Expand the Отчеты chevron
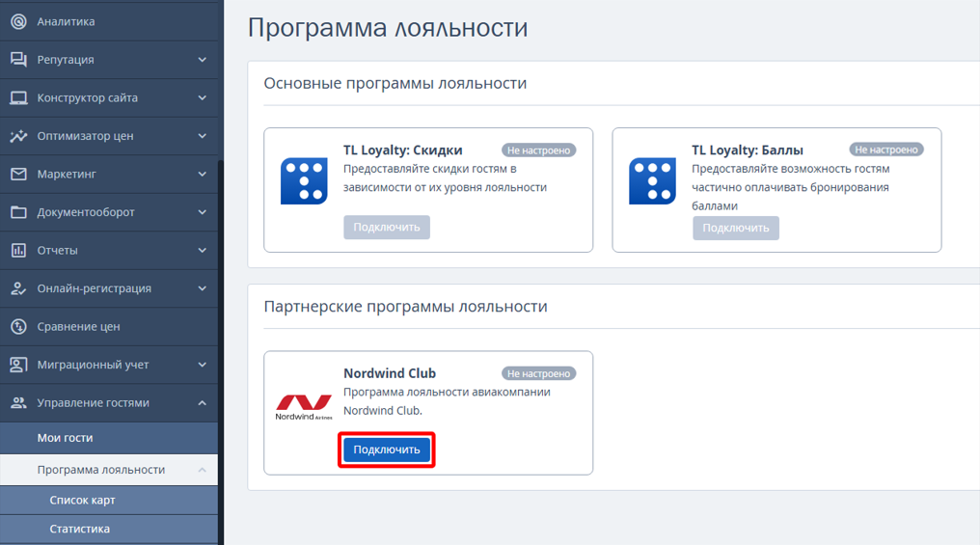Image resolution: width=980 pixels, height=545 pixels. click(202, 251)
